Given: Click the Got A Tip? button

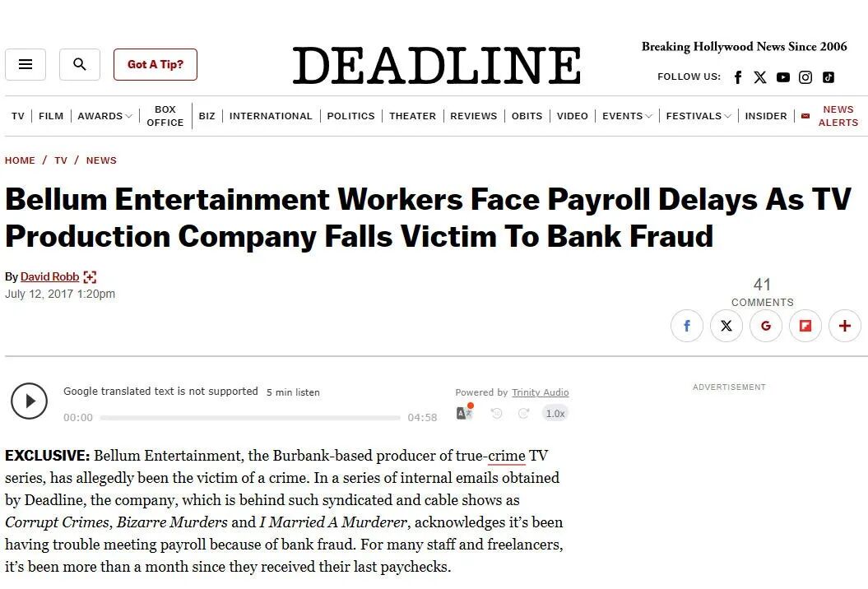Looking at the screenshot, I should pyautogui.click(x=155, y=64).
